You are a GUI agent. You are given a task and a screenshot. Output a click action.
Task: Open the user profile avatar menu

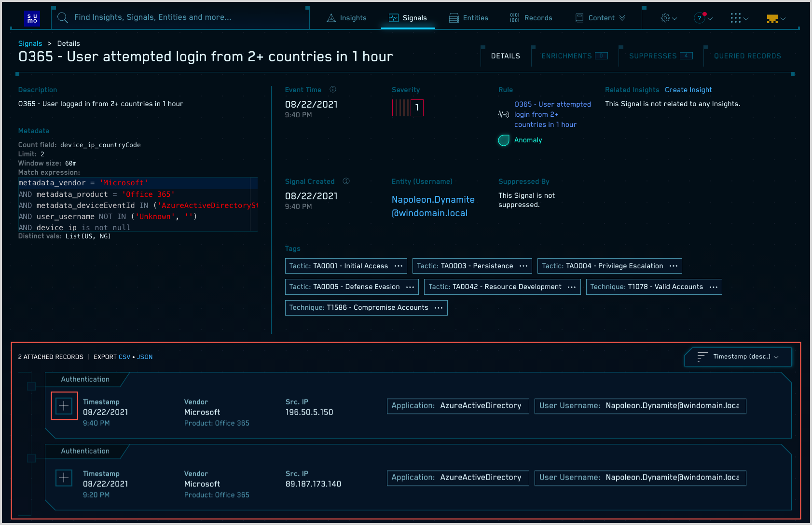pyautogui.click(x=775, y=18)
